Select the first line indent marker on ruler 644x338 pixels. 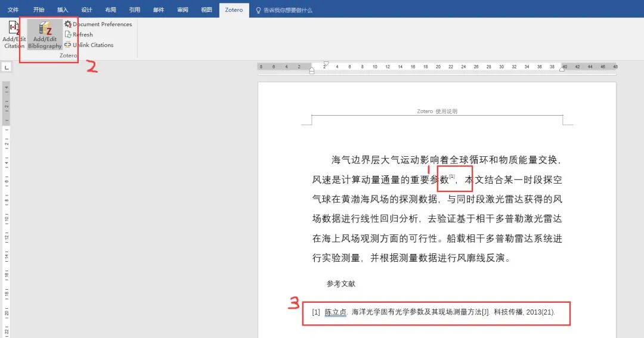326,64
